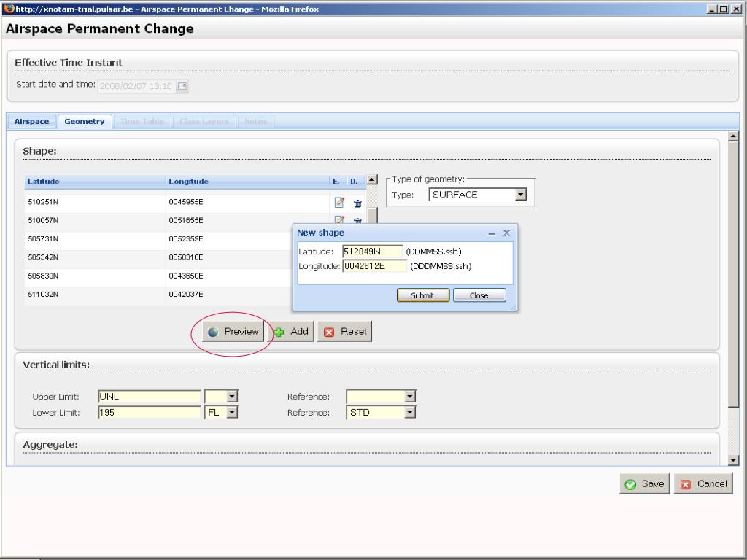Add a new shape point
This screenshot has width=747, height=560.
pyautogui.click(x=293, y=332)
